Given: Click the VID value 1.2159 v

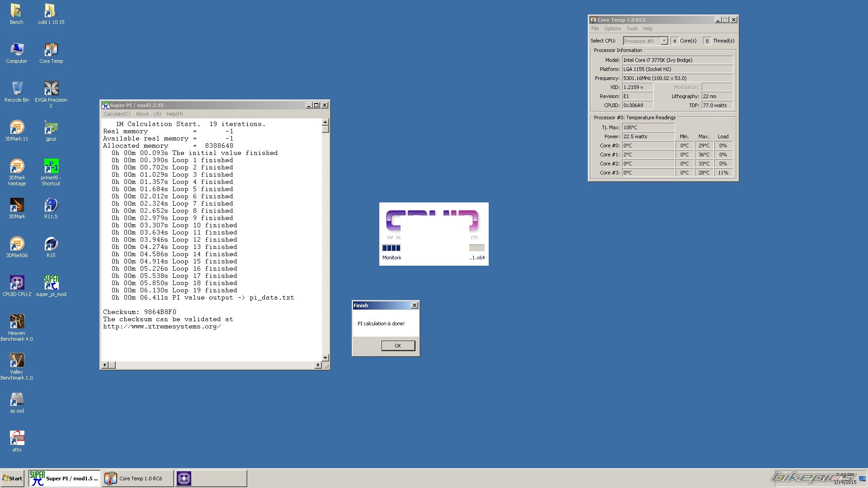Looking at the screenshot, I should click(x=637, y=87).
